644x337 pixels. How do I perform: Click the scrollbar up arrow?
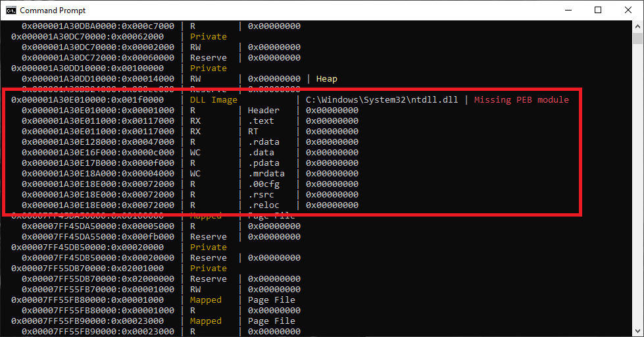click(x=638, y=26)
